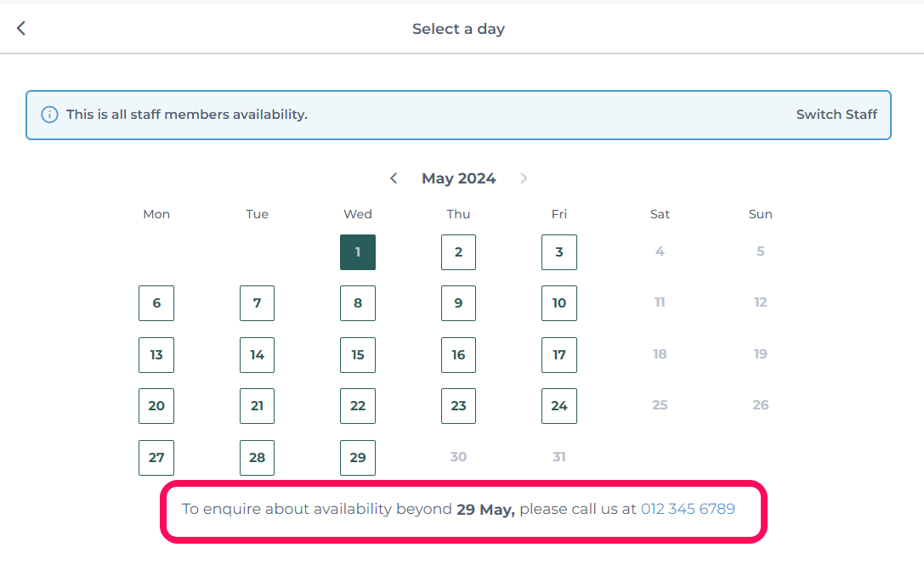Choose Friday May 17
Screen dimensions: 924x570
pyautogui.click(x=559, y=355)
